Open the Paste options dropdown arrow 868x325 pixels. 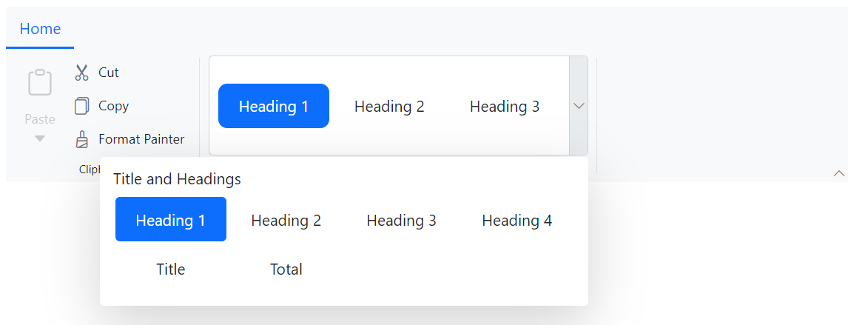pos(40,138)
